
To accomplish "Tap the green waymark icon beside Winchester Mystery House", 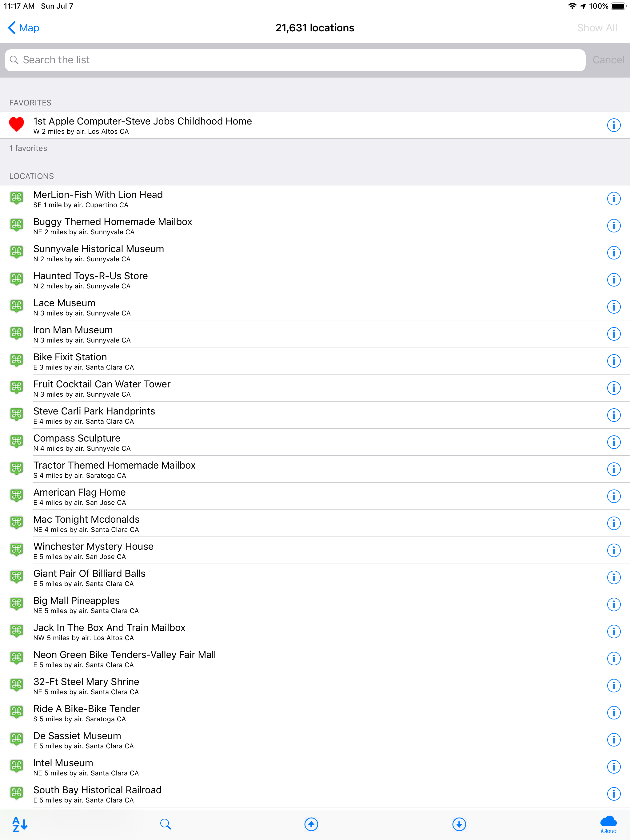I will [x=17, y=550].
